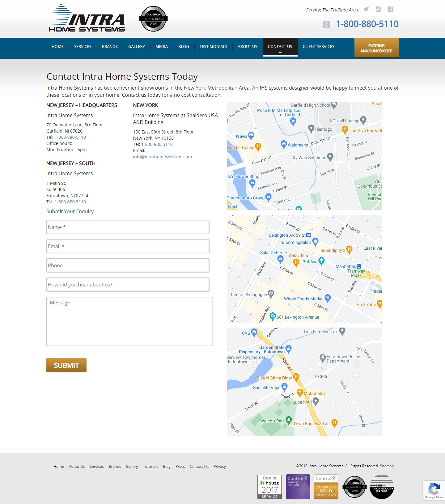This screenshot has width=445, height=504.
Task: Click the New York showroom phone number link
Action: 157,144
